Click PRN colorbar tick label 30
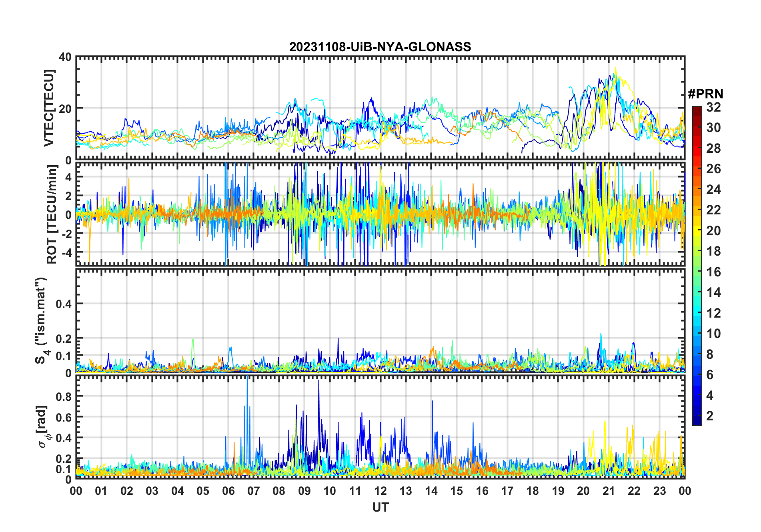Image resolution: width=761 pixels, height=532 pixels. click(x=713, y=128)
